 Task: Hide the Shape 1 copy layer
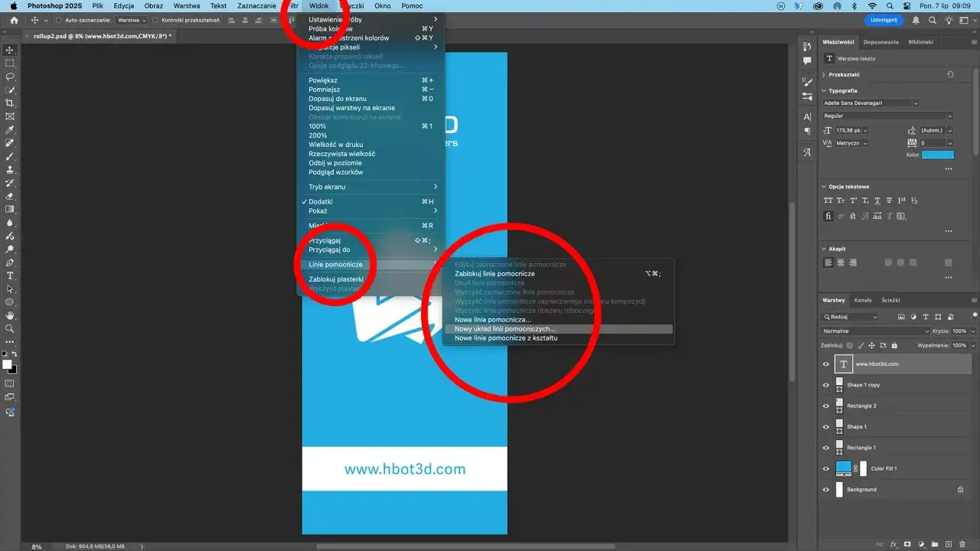tap(825, 385)
